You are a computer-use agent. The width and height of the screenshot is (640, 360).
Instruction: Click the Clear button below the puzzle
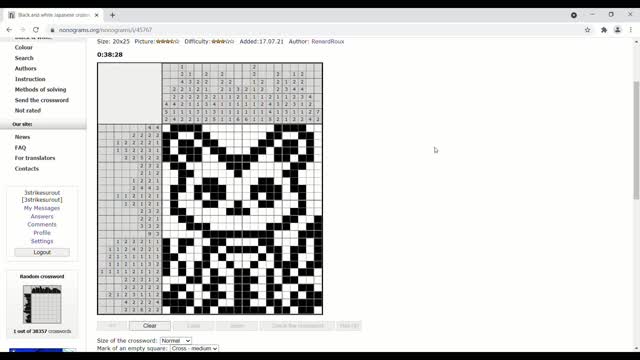point(150,326)
